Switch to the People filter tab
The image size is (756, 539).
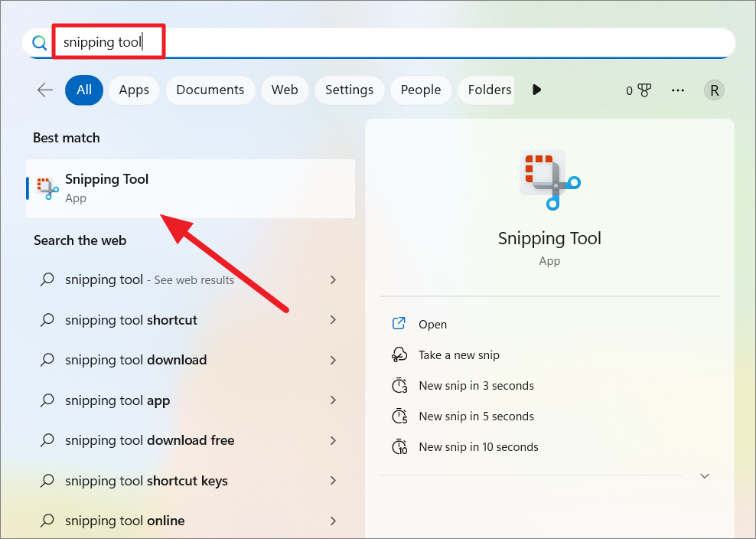coord(421,90)
